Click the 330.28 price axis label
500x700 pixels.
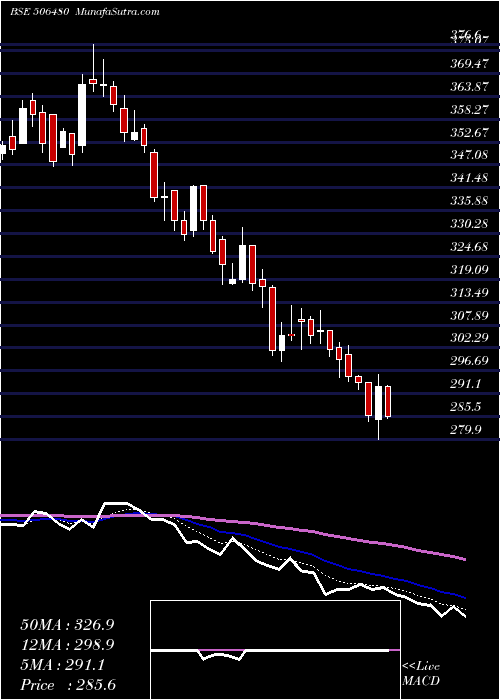469,223
